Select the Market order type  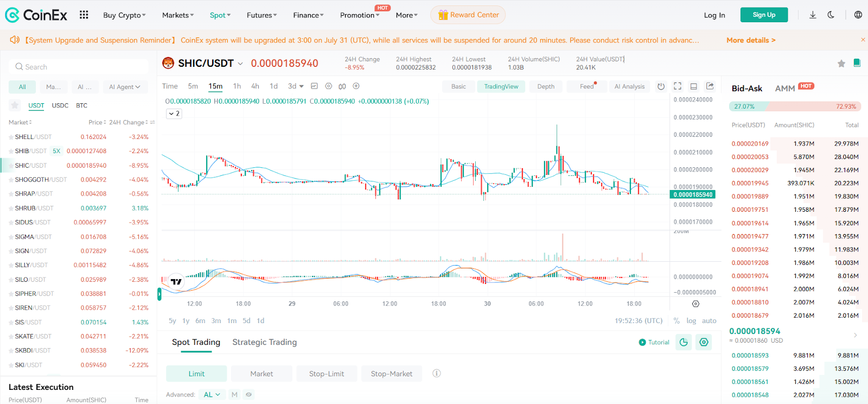click(x=261, y=374)
